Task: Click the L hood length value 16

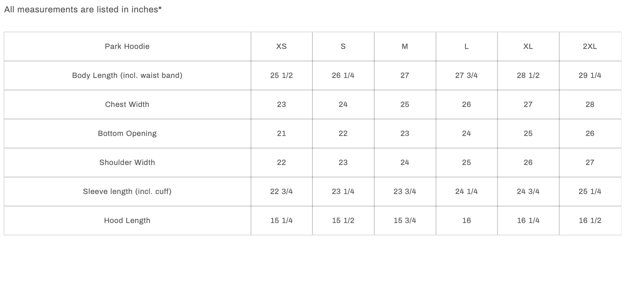Action: pos(467,220)
